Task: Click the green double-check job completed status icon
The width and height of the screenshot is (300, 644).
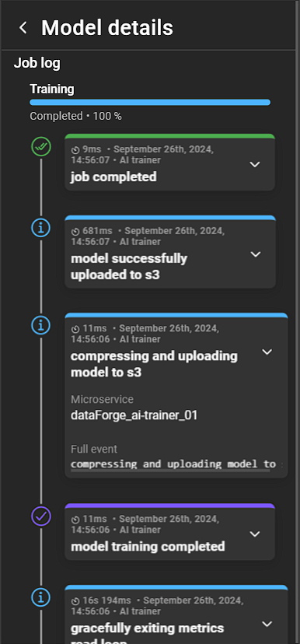Action: (x=41, y=147)
